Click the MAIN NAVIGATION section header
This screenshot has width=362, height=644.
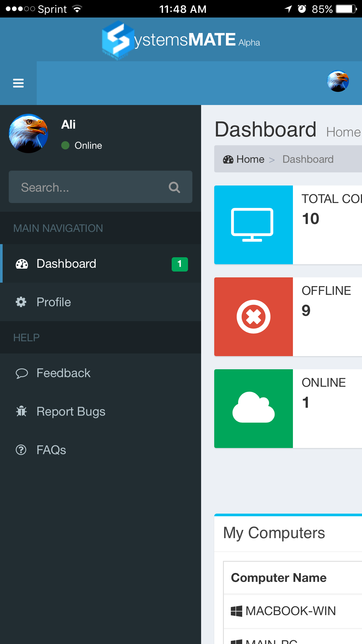pos(58,228)
